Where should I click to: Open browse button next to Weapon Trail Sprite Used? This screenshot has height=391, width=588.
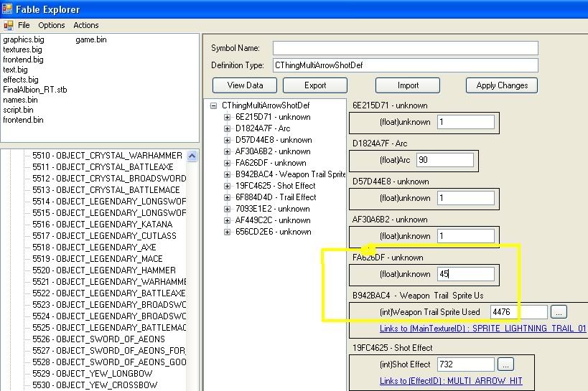pos(559,312)
